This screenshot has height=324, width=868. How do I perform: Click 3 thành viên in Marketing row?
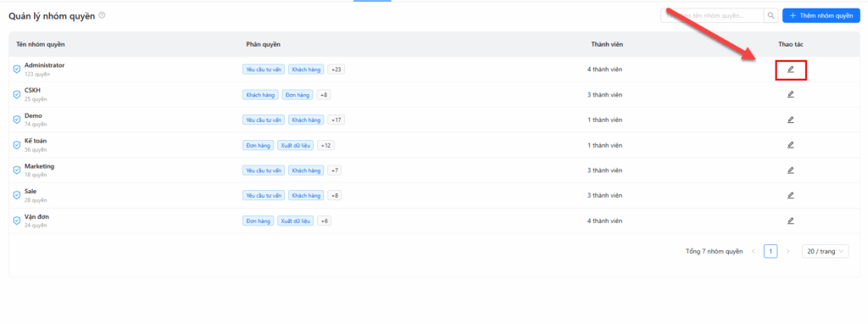604,170
